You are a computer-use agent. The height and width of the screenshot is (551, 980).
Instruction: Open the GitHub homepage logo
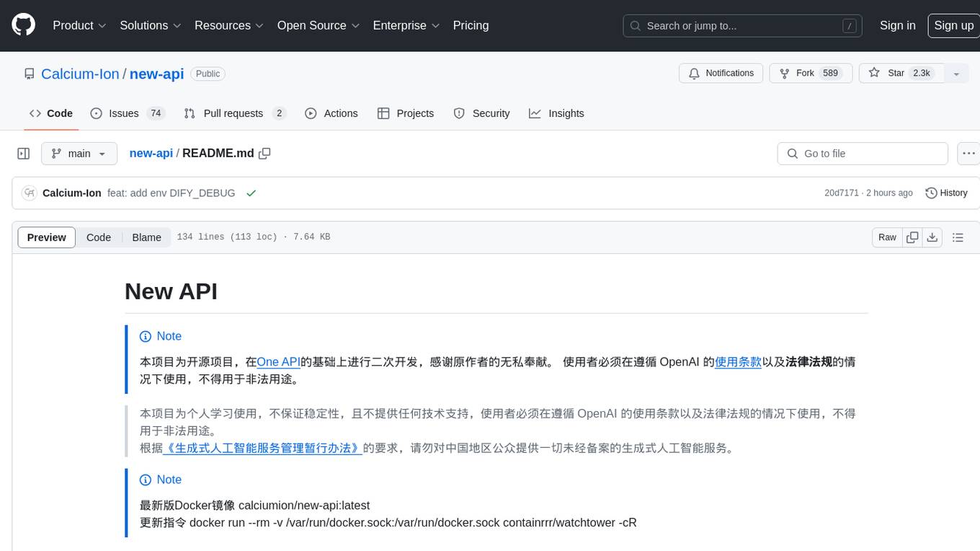click(x=23, y=25)
